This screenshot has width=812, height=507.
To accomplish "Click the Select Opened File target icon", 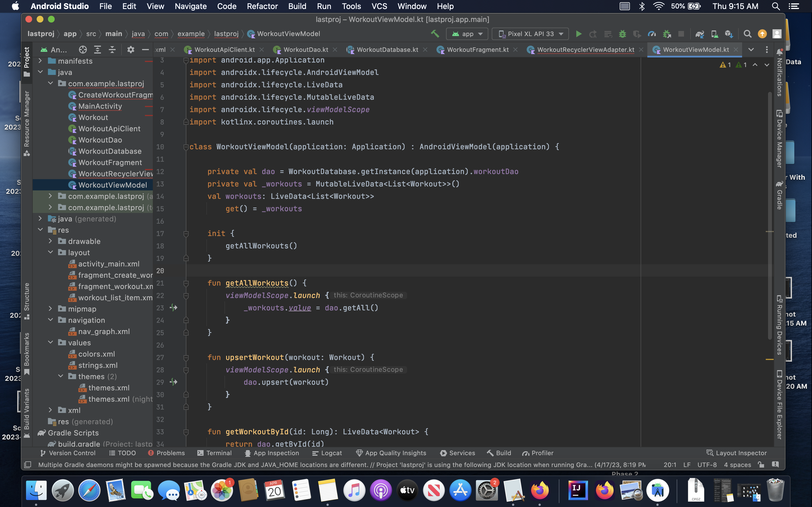I will 83,50.
